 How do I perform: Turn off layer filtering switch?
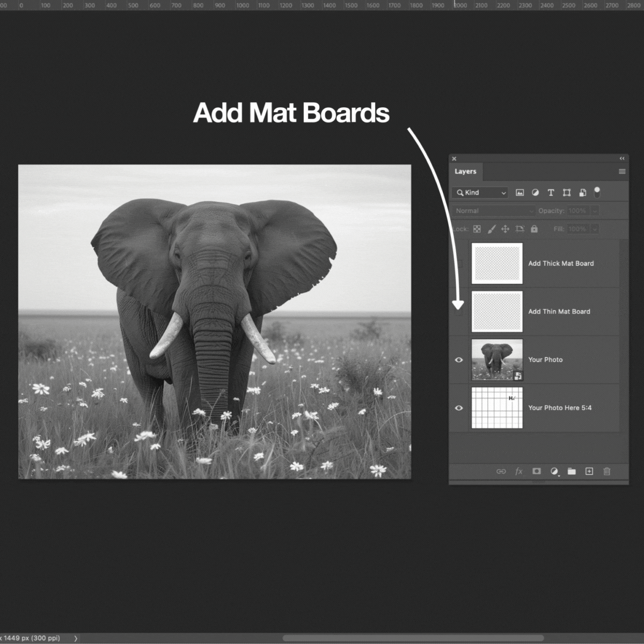pyautogui.click(x=597, y=192)
